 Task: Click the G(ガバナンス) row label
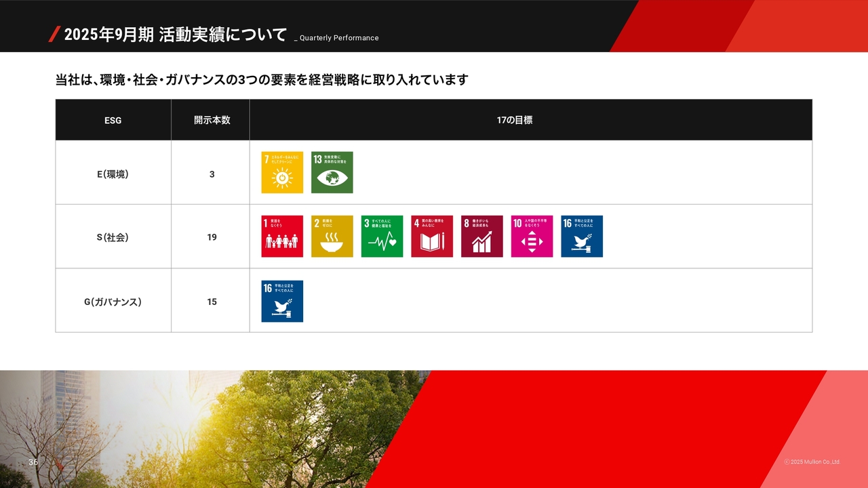tap(113, 302)
